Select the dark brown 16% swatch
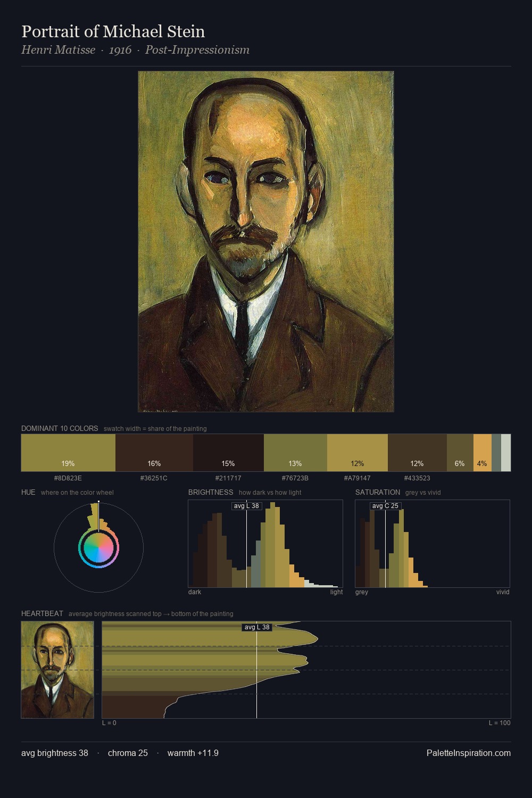The width and height of the screenshot is (532, 798). tap(154, 453)
